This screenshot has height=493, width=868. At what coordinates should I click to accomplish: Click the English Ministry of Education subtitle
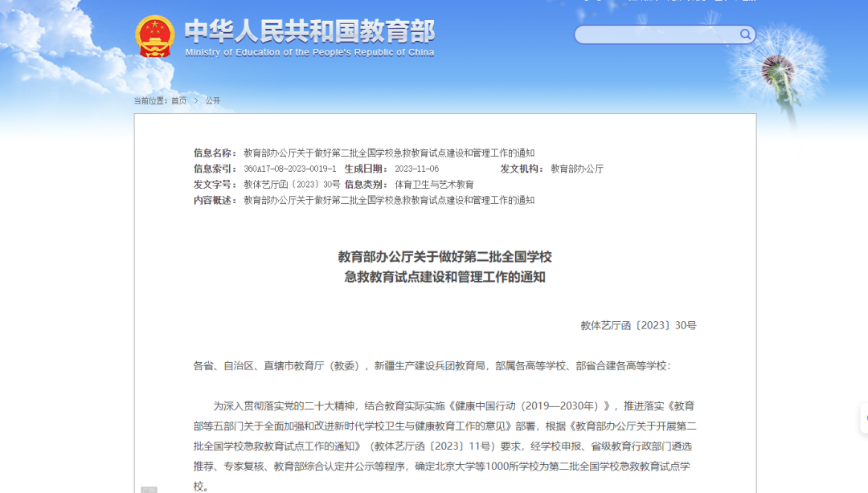[309, 53]
